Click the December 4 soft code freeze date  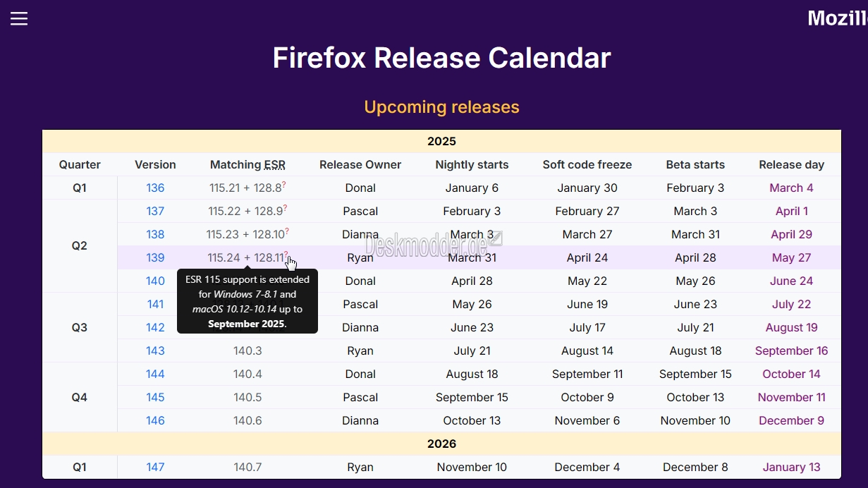(587, 467)
